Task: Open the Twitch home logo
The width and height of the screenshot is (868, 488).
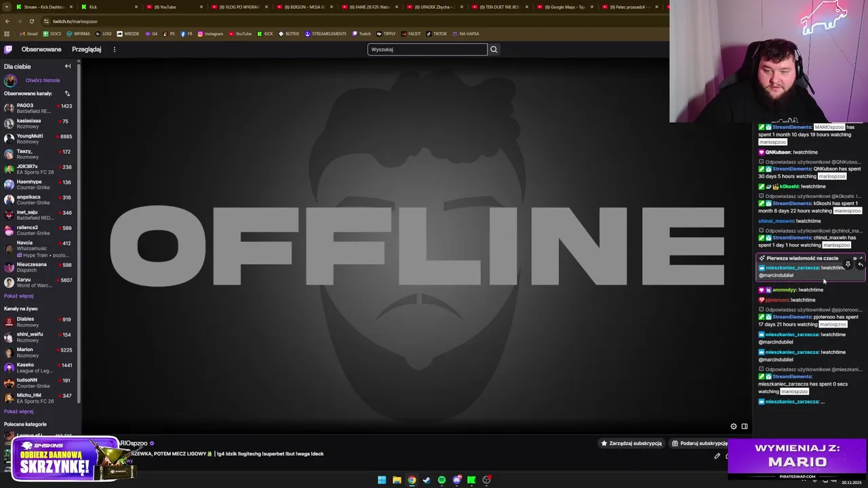Action: click(8, 49)
